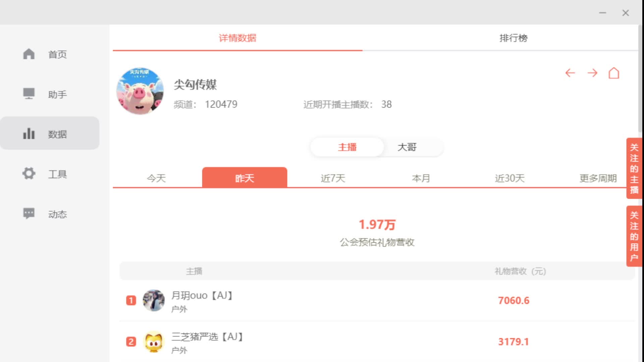The image size is (644, 362).
Task: Switch toggle to 主播 view
Action: 347,147
